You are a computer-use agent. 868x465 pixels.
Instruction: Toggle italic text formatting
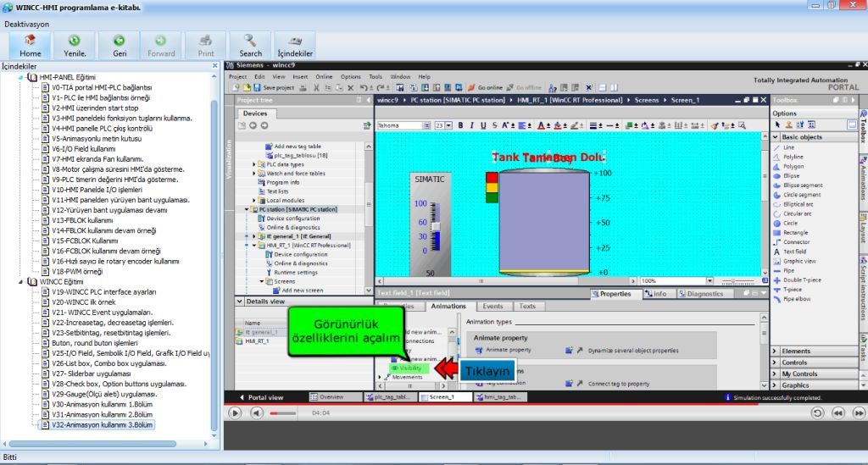pyautogui.click(x=472, y=125)
